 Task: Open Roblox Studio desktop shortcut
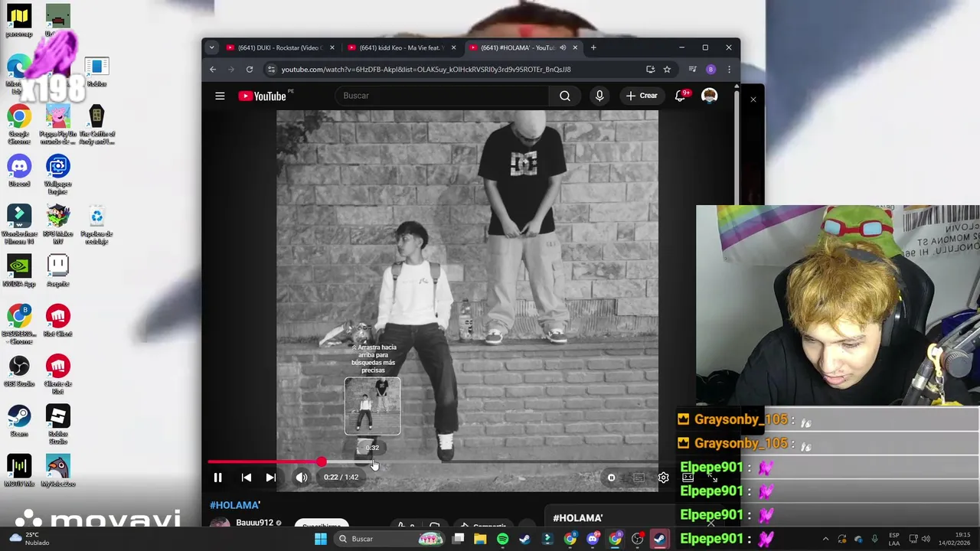click(x=57, y=424)
